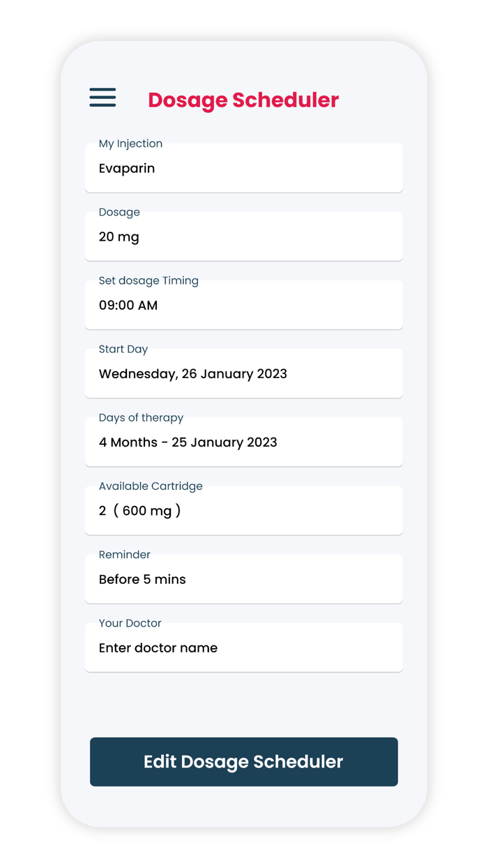The image size is (488, 868).
Task: Click the Set dosage Timing label
Action: (x=148, y=280)
